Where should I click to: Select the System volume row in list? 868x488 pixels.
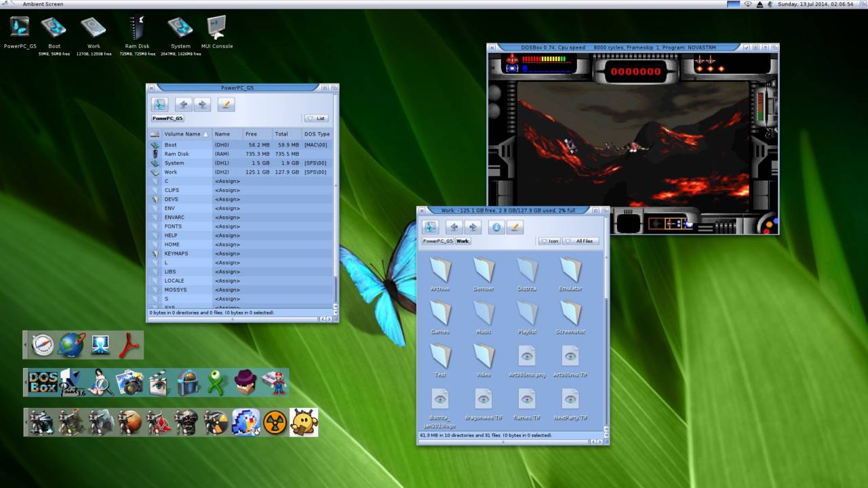point(241,163)
